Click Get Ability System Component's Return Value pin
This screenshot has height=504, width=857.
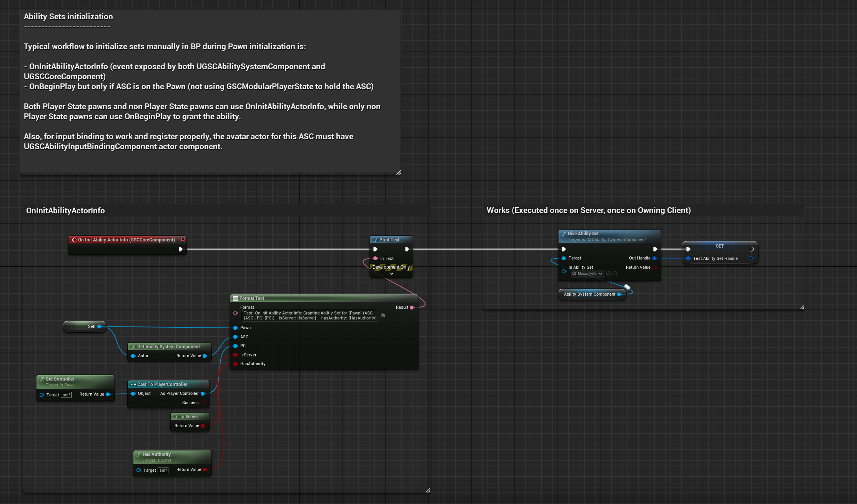click(x=205, y=356)
